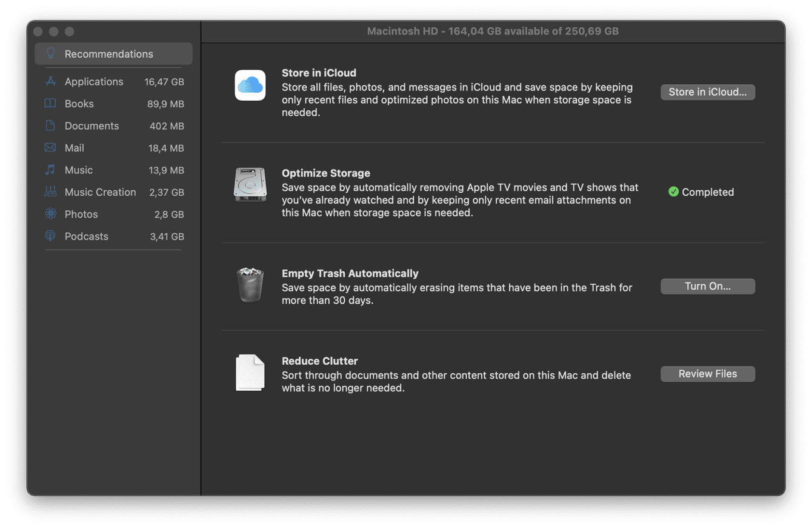812x529 pixels.
Task: Click the Photos flower icon
Action: coord(51,214)
